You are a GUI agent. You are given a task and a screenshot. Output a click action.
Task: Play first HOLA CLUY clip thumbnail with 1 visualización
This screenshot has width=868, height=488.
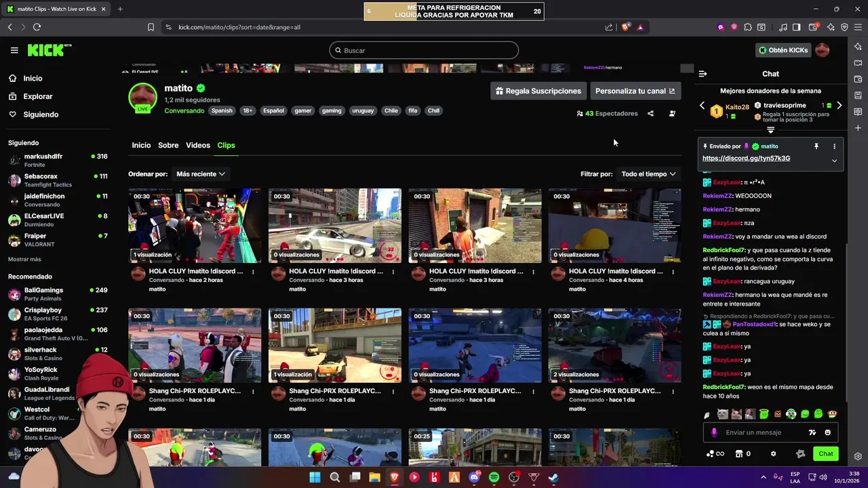(x=195, y=225)
